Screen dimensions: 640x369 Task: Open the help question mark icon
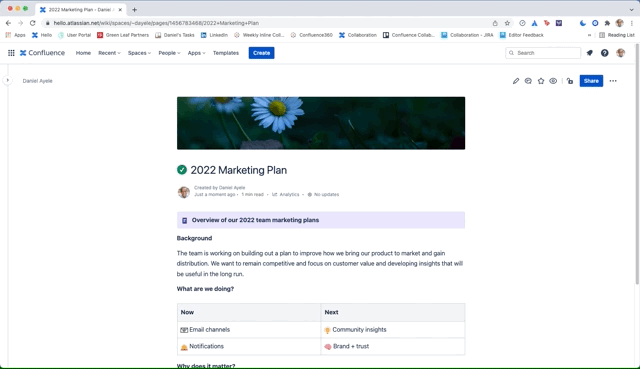click(x=604, y=53)
